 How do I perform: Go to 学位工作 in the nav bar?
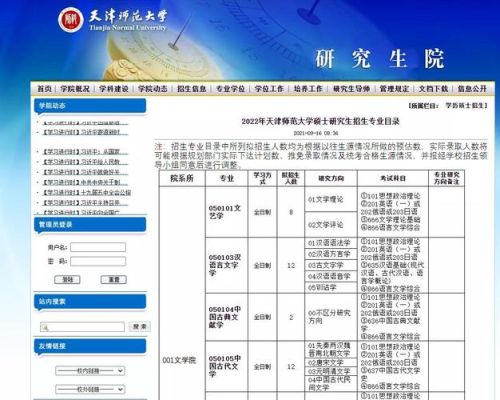[269, 89]
